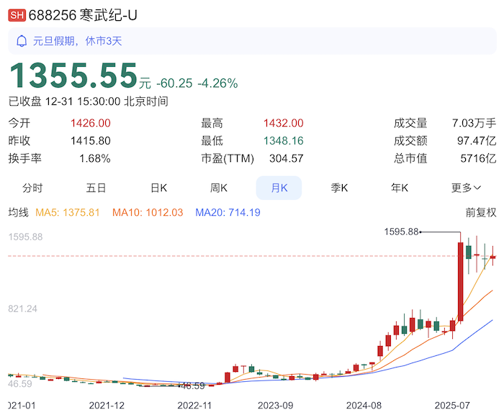This screenshot has height=420, width=504.
Task: Click the 1595.88 peak price annotation
Action: (x=402, y=232)
